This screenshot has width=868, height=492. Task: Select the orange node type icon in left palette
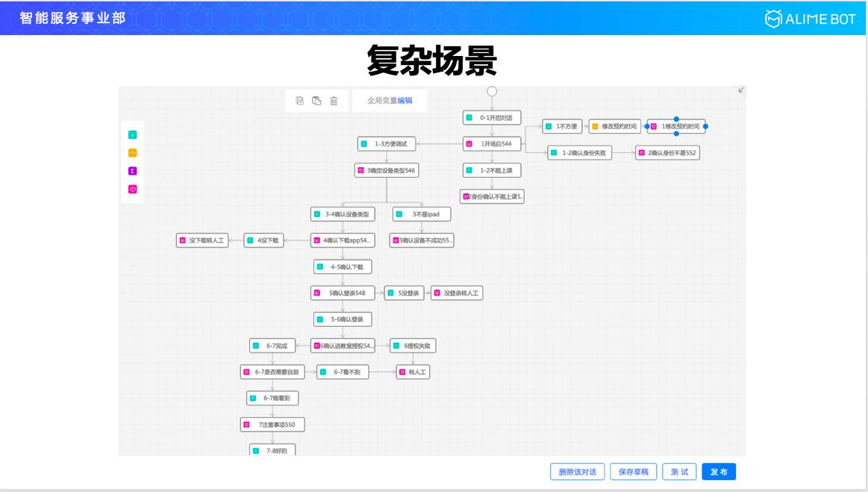132,152
